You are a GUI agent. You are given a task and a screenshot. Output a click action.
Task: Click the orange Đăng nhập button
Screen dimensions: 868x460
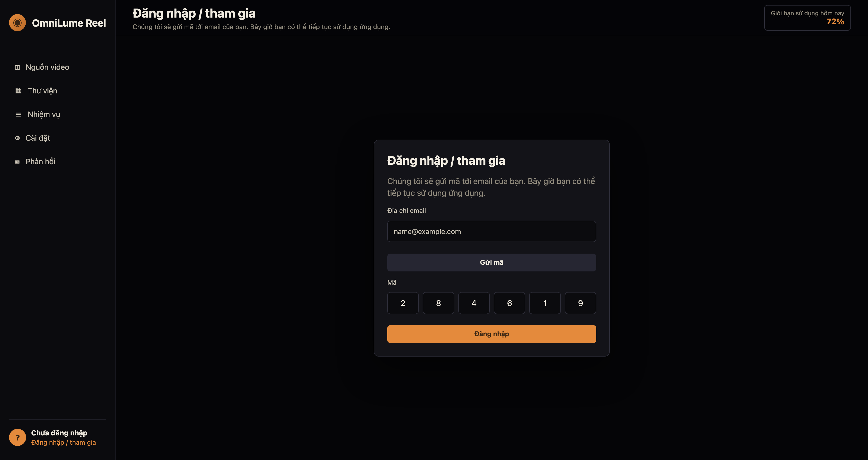(x=492, y=334)
